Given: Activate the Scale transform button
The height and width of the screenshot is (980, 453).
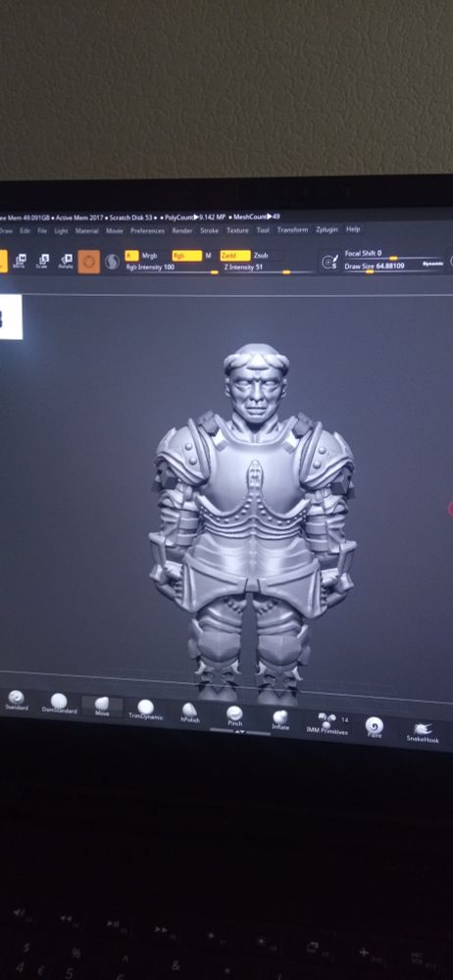Looking at the screenshot, I should [42, 261].
